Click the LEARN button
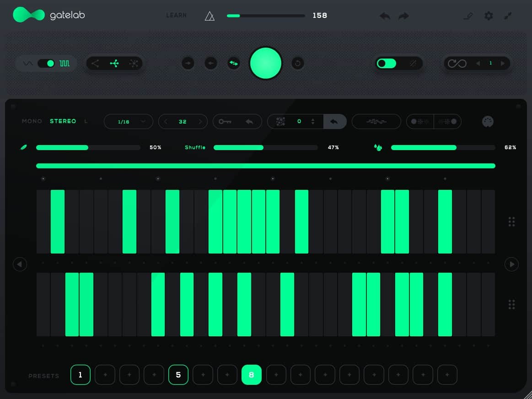The height and width of the screenshot is (399, 532). (x=176, y=16)
